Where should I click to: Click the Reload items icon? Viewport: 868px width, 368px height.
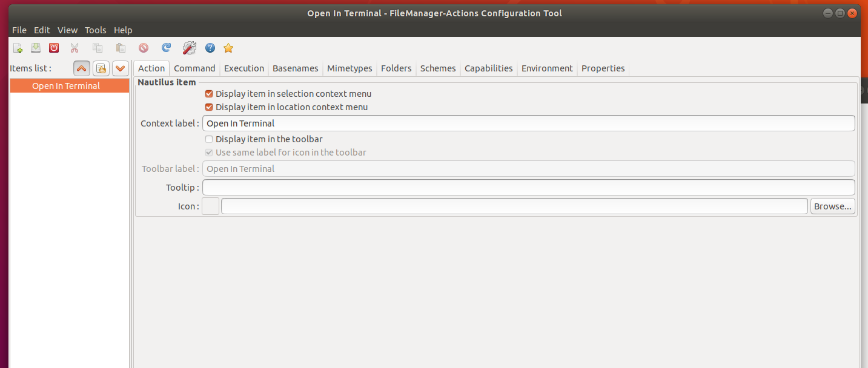(166, 48)
